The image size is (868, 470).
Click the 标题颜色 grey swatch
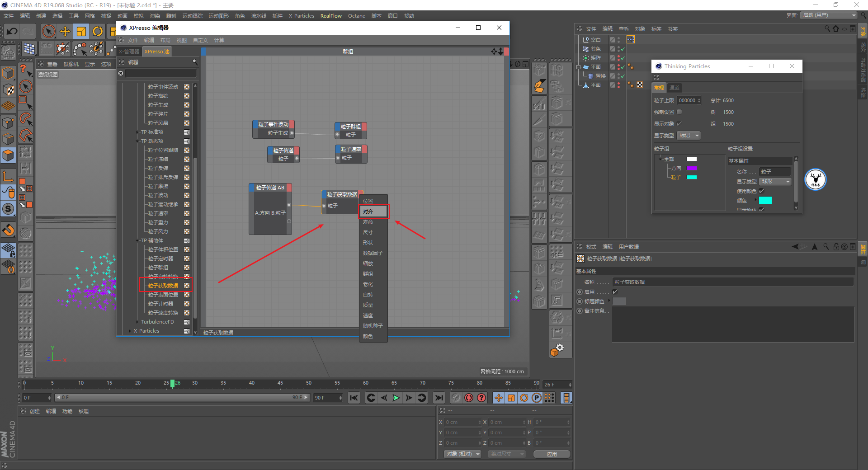click(x=619, y=301)
